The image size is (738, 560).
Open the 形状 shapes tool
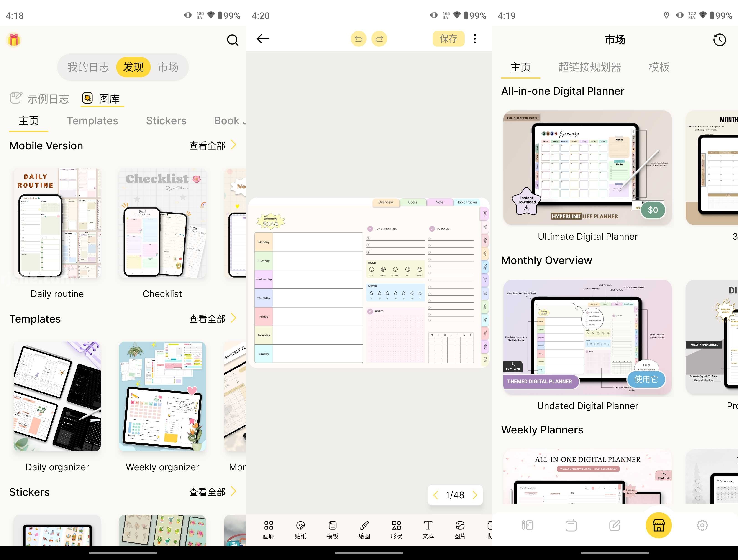click(x=396, y=530)
